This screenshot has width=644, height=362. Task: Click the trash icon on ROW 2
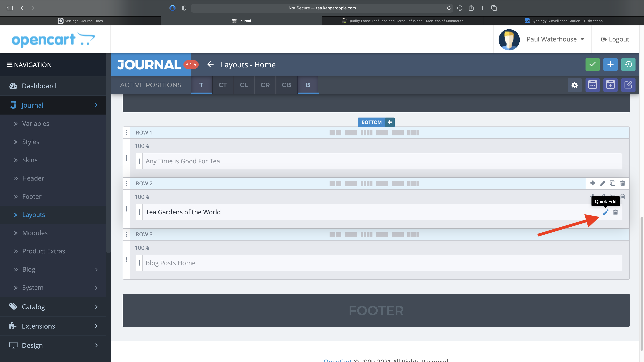622,183
